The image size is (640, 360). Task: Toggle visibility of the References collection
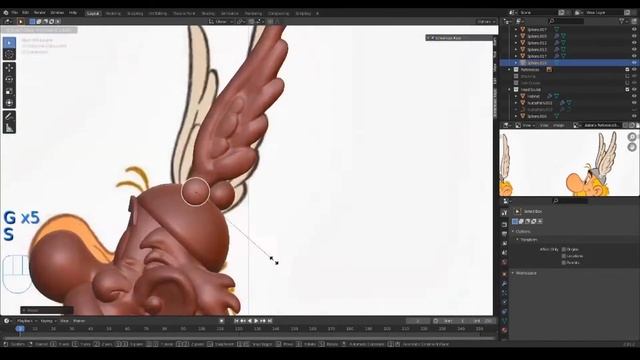tap(634, 69)
